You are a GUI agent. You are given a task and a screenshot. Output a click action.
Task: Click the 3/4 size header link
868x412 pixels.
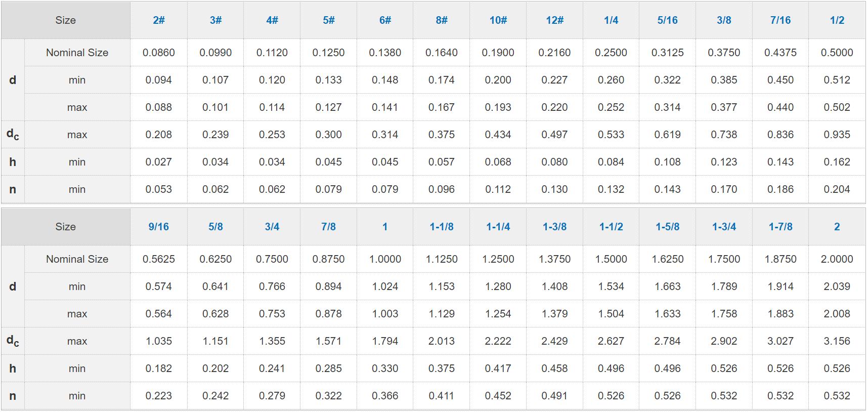coord(272,227)
